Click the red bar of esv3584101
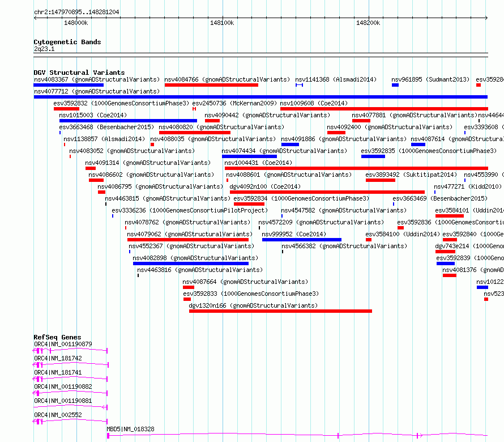This screenshot has width=504, height=442. [450, 216]
